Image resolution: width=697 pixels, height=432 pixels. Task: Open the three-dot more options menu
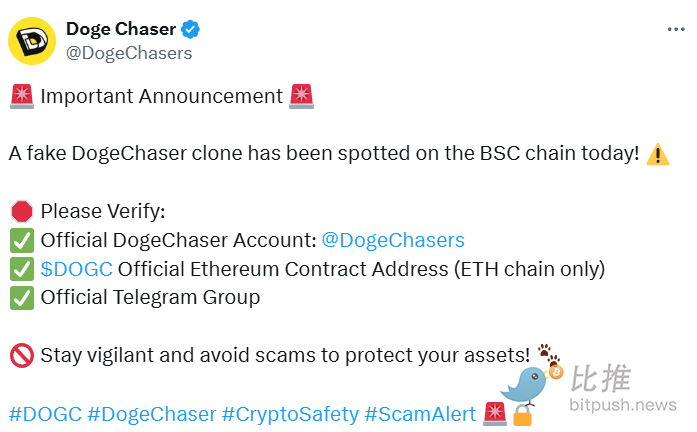click(677, 29)
